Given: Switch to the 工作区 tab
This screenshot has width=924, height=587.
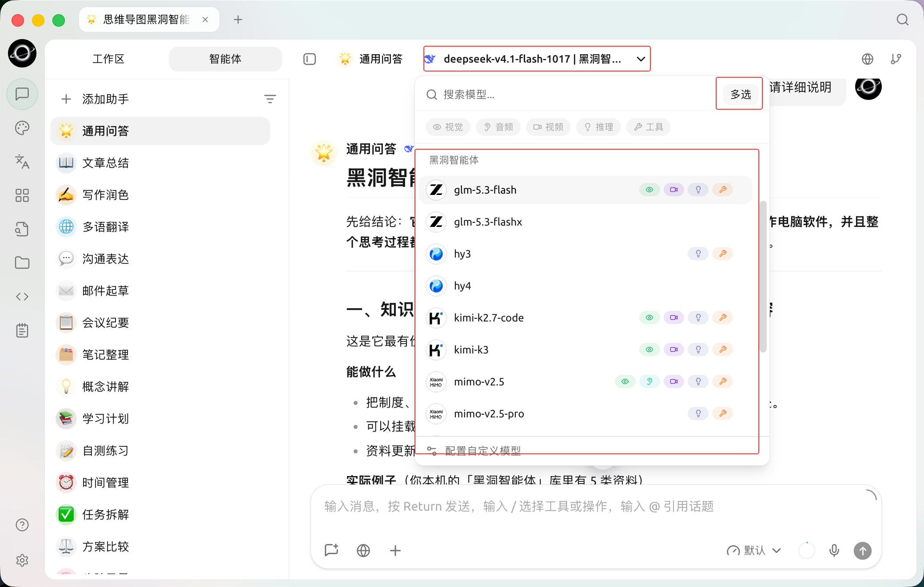Looking at the screenshot, I should [x=108, y=59].
